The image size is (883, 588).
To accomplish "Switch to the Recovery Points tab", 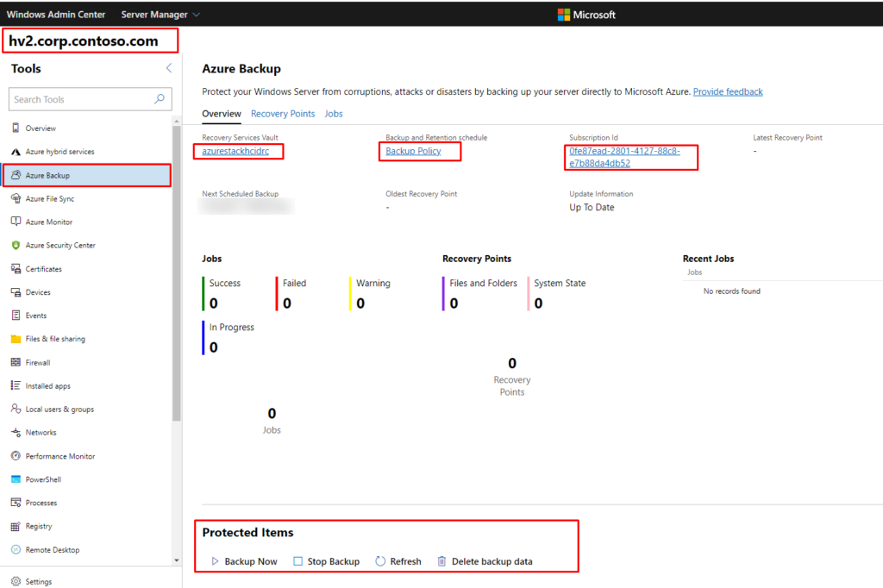I will pyautogui.click(x=283, y=114).
